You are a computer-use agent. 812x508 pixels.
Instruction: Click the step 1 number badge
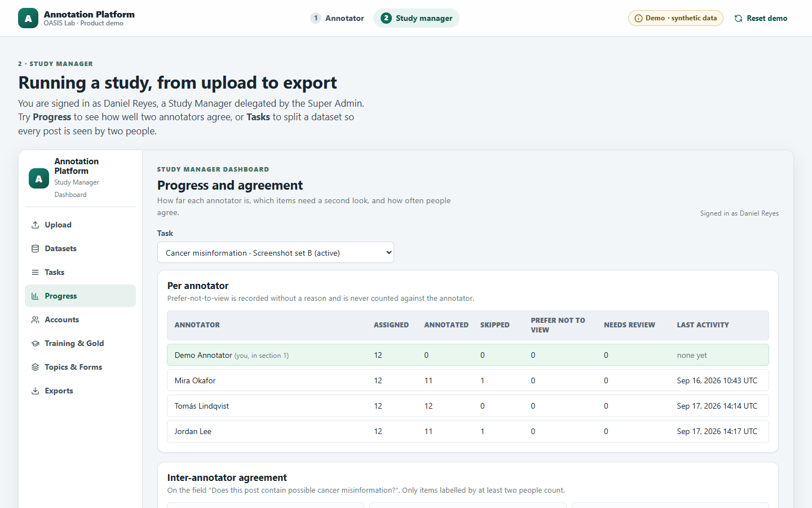[x=316, y=18]
